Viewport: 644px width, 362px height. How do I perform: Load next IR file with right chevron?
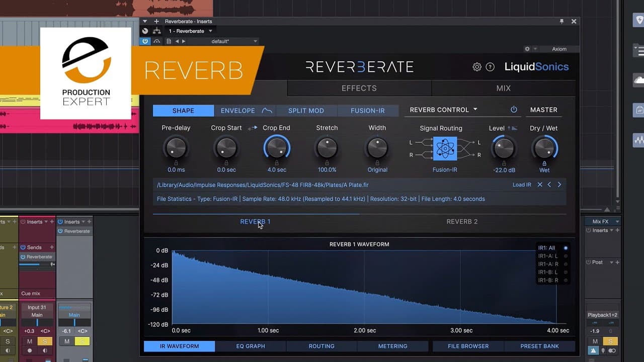click(x=559, y=185)
